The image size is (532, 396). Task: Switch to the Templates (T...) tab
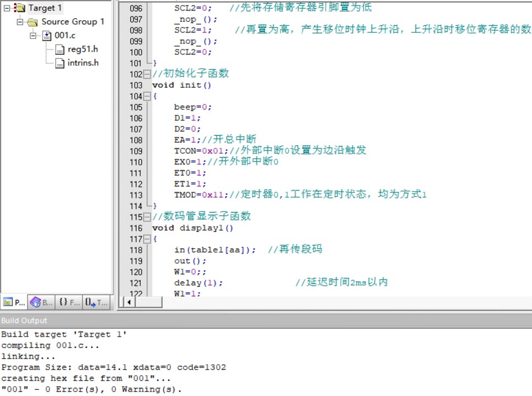(96, 302)
